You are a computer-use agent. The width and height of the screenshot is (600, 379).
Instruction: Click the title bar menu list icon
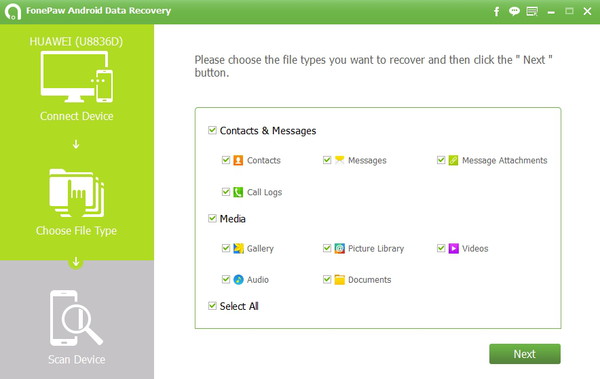coord(532,11)
